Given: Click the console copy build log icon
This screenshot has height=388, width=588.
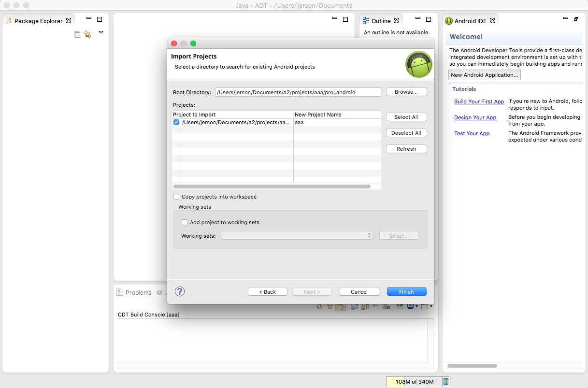Looking at the screenshot, I should tap(354, 306).
